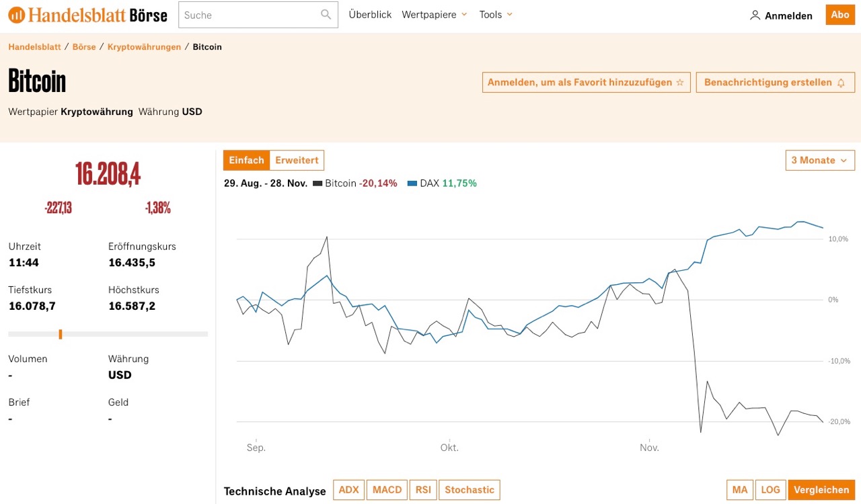Click Anmelden, um als Favorit hinzuzufügen

(x=587, y=83)
